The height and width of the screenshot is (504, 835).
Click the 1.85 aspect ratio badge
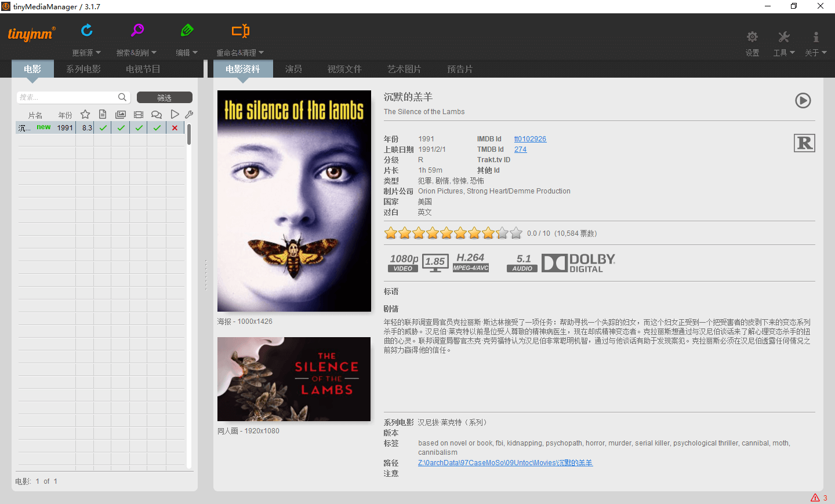(x=435, y=263)
